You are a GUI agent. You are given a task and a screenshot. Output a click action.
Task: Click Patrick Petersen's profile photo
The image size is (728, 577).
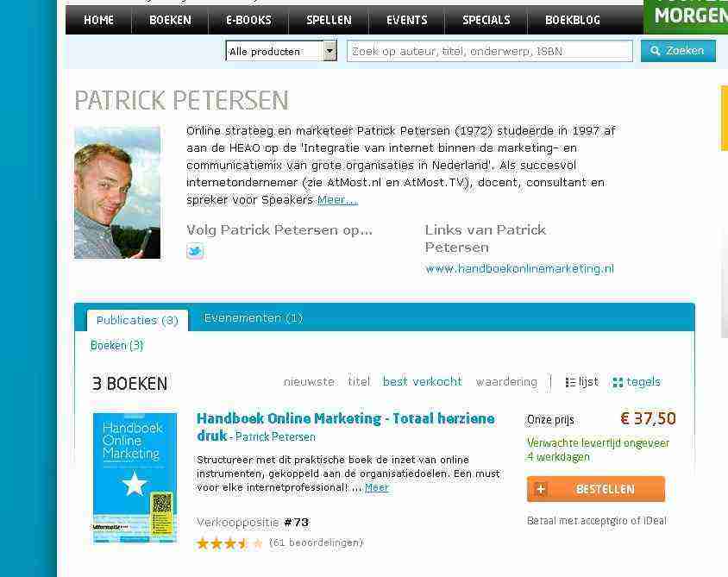tap(117, 192)
